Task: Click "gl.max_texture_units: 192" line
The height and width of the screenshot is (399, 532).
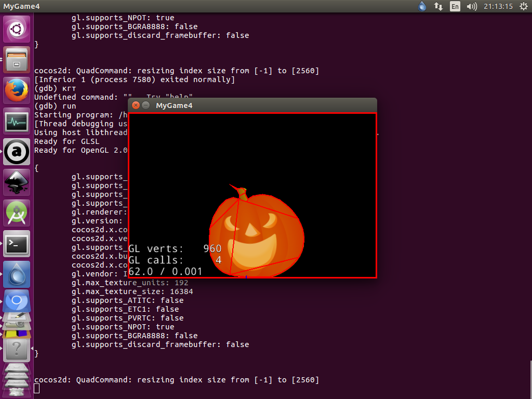Action: tap(130, 283)
